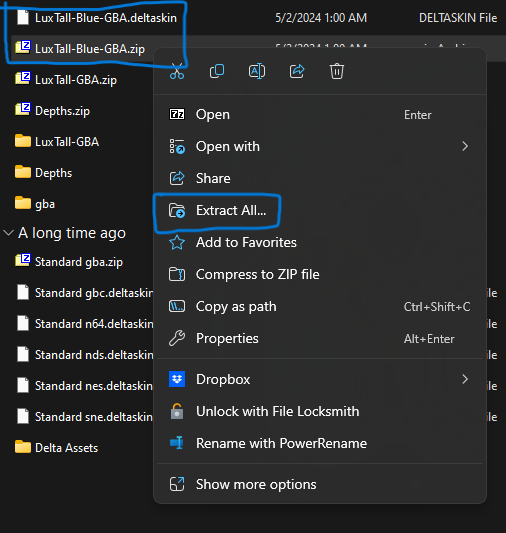
Task: Open the Dropbox menu entry
Action: [320, 379]
